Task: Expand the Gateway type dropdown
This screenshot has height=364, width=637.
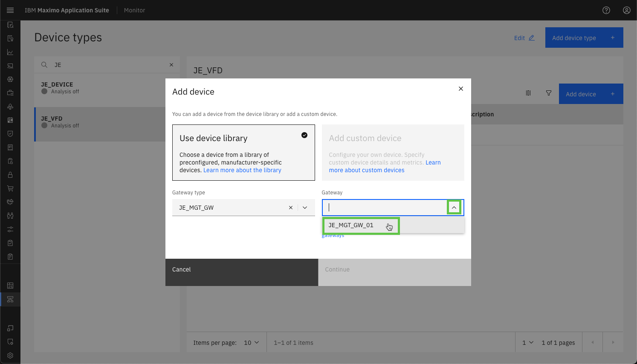Action: point(305,208)
